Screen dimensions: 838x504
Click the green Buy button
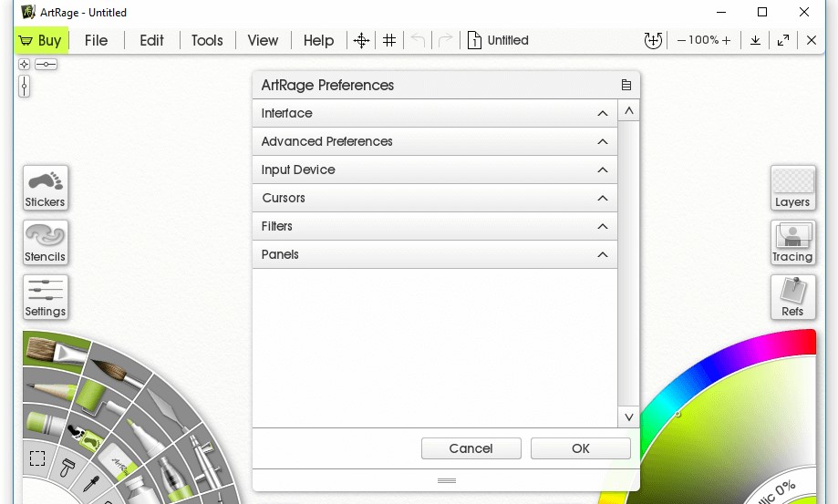pos(41,41)
